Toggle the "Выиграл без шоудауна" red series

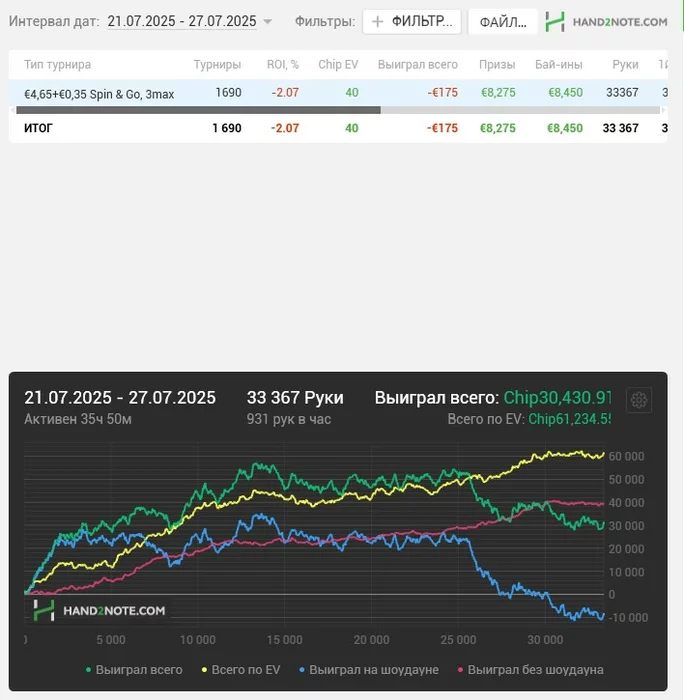(x=530, y=669)
